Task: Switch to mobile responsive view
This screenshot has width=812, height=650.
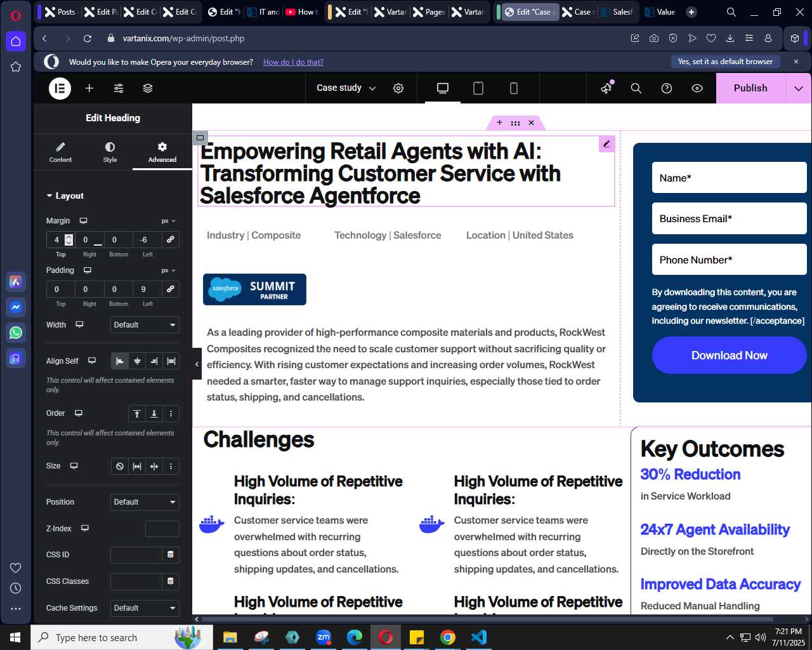Action: (514, 88)
